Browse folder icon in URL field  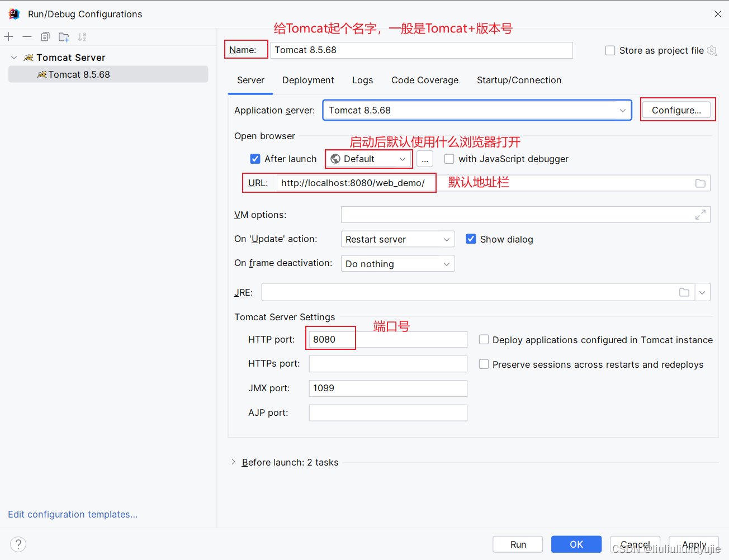tap(700, 183)
